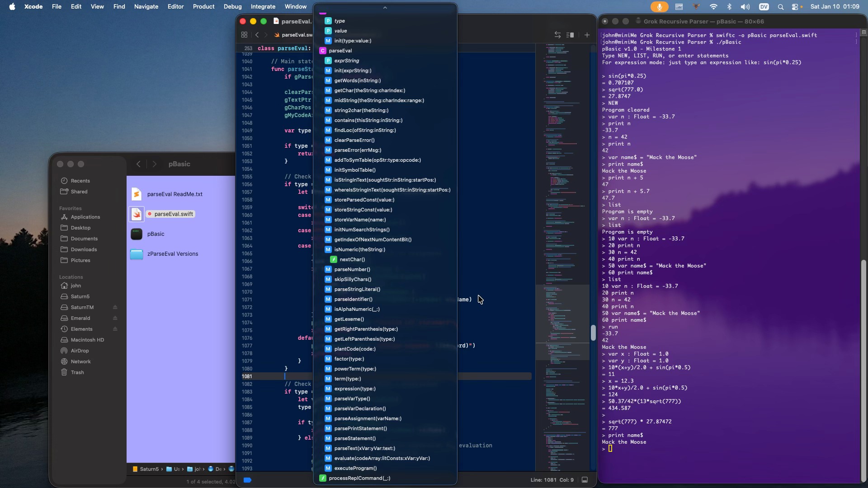Open Wi-Fi status in the menu bar
Image resolution: width=868 pixels, height=488 pixels.
(x=713, y=6)
